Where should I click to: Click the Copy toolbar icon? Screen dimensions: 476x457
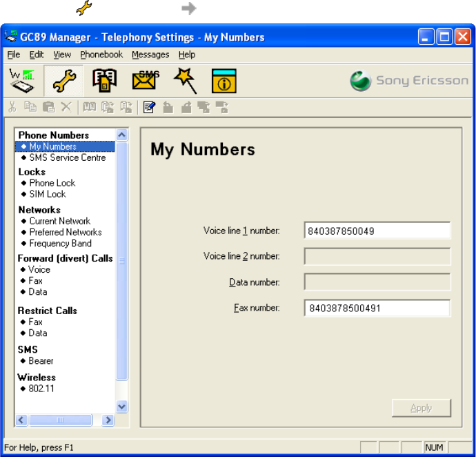pos(30,107)
